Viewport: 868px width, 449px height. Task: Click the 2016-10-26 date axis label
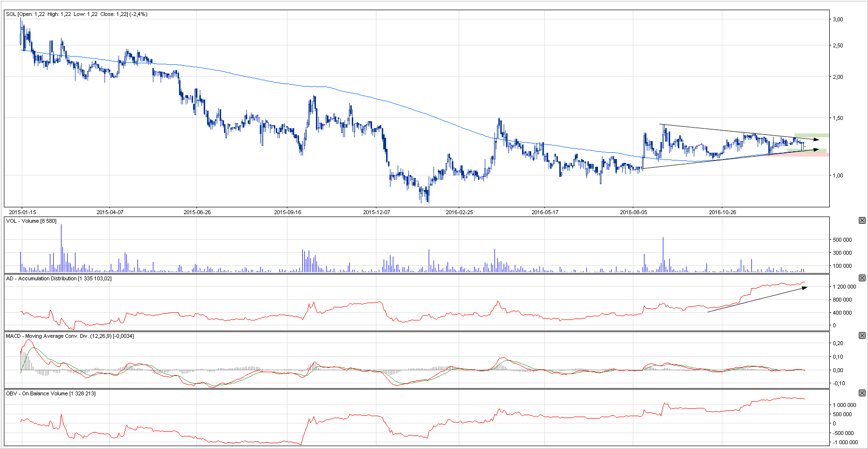pyautogui.click(x=722, y=212)
